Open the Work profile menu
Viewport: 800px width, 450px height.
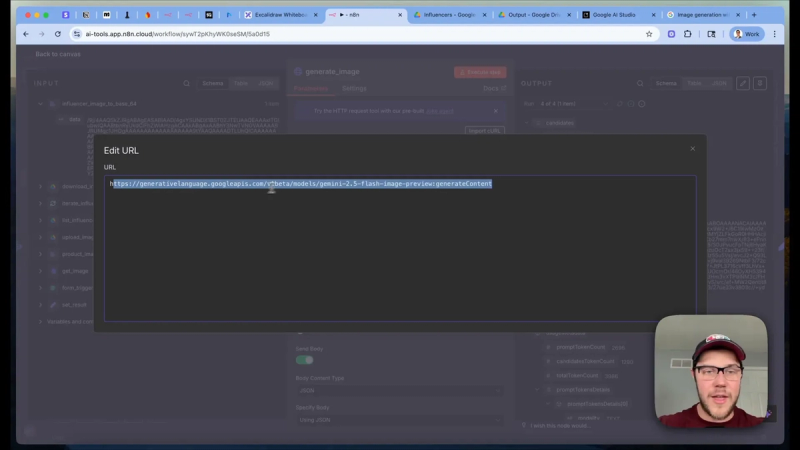point(746,34)
